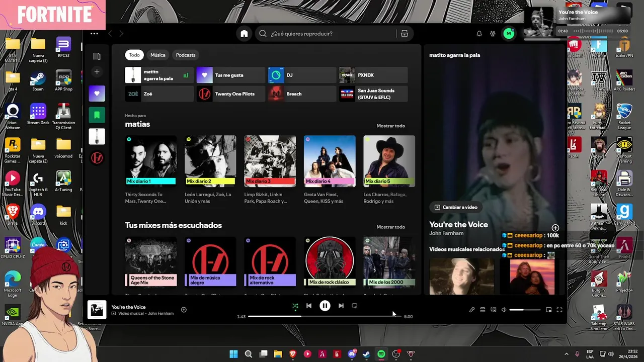
Task: Open Zoé shortcut tile
Action: (x=159, y=94)
